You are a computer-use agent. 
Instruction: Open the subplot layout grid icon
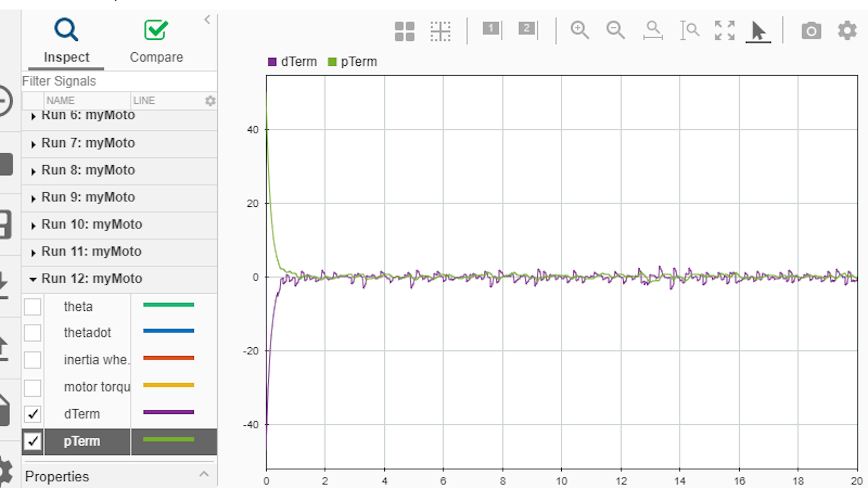(x=404, y=31)
